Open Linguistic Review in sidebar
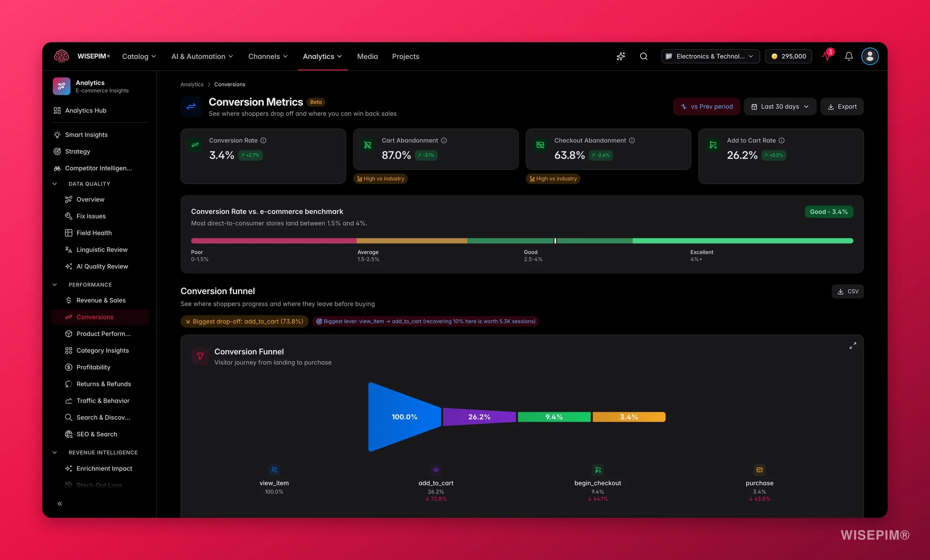 (100, 250)
